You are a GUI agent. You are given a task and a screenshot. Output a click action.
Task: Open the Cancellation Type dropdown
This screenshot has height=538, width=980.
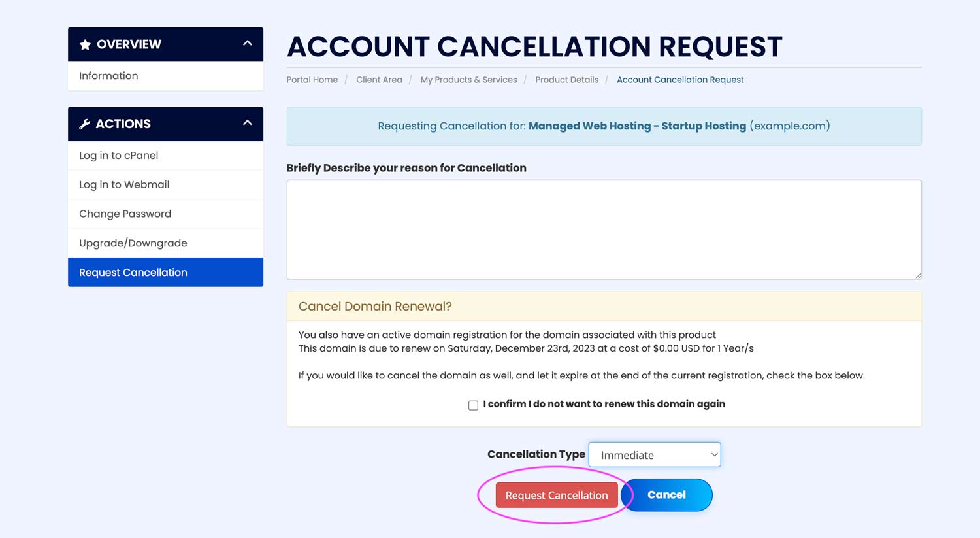654,455
